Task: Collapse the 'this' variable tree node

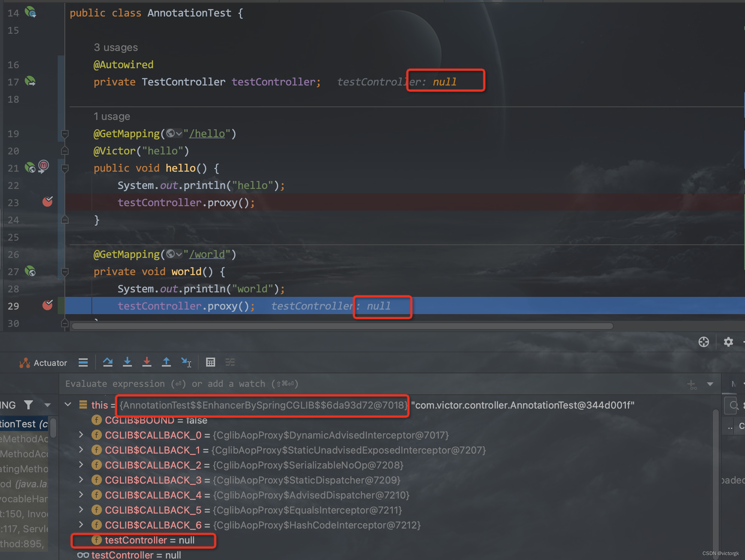Action: click(x=68, y=405)
